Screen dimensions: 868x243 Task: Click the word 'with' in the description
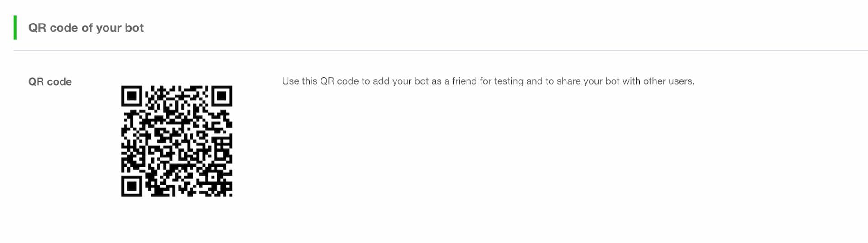click(x=632, y=81)
